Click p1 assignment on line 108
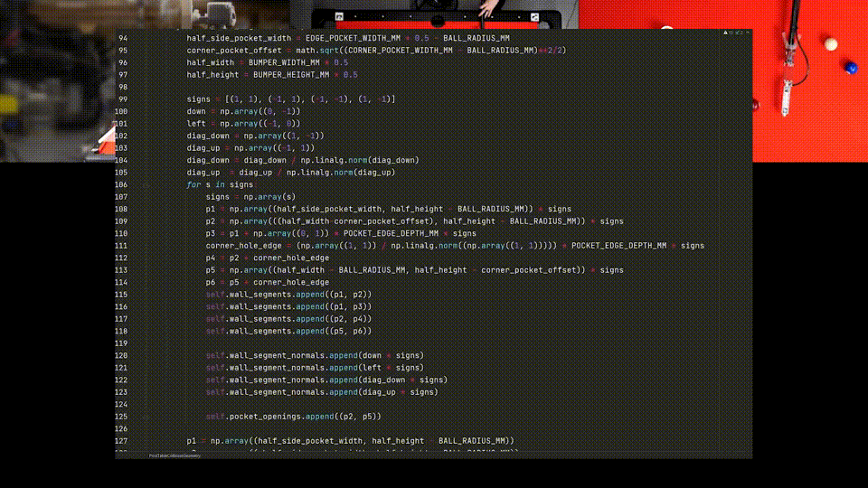This screenshot has height=488, width=868. pos(389,209)
